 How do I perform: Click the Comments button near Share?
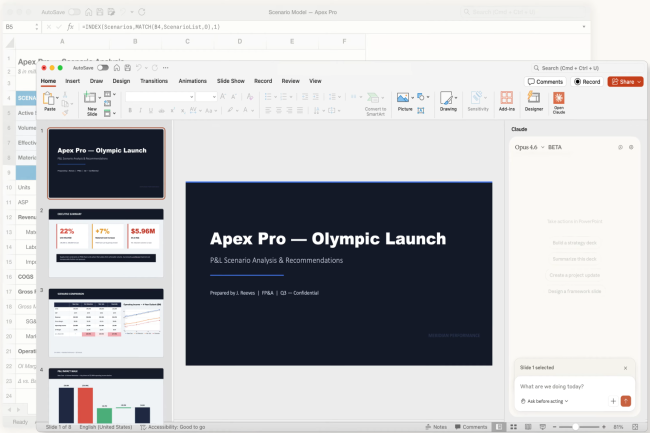point(545,81)
